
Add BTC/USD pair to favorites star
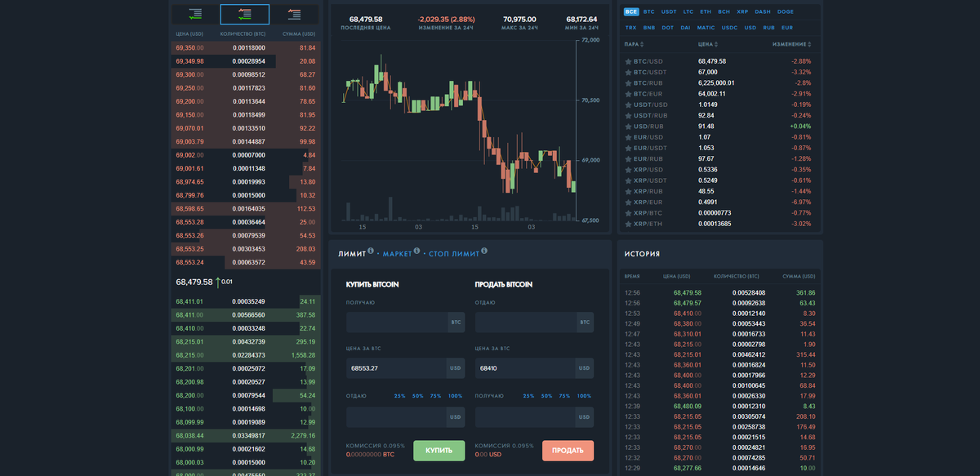coord(628,61)
